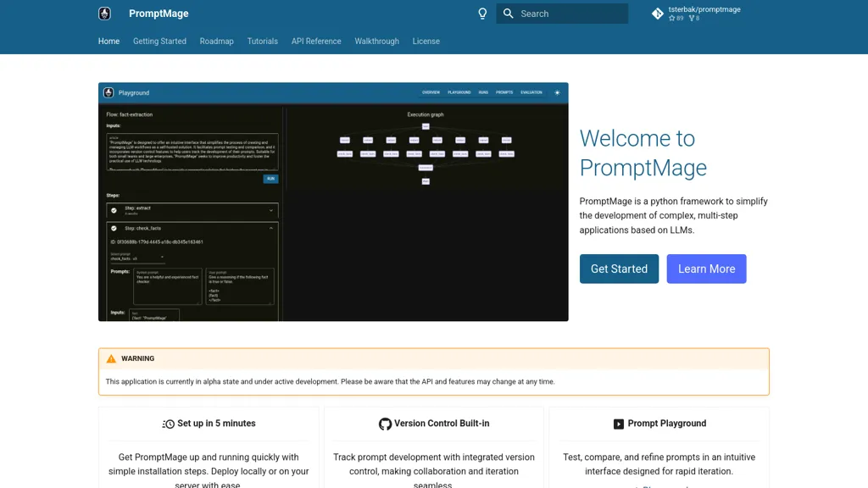Click the star icon showing 89 stars
This screenshot has width=868, height=488.
(672, 18)
